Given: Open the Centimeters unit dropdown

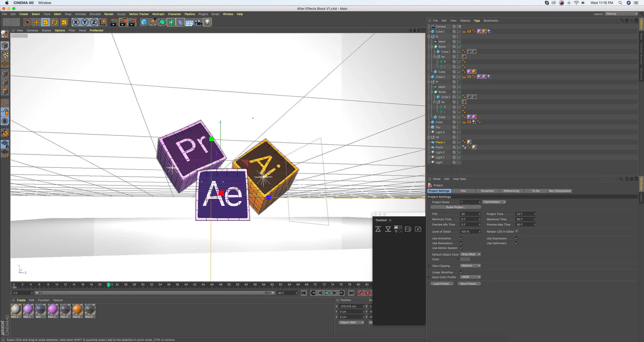Looking at the screenshot, I should pyautogui.click(x=494, y=202).
